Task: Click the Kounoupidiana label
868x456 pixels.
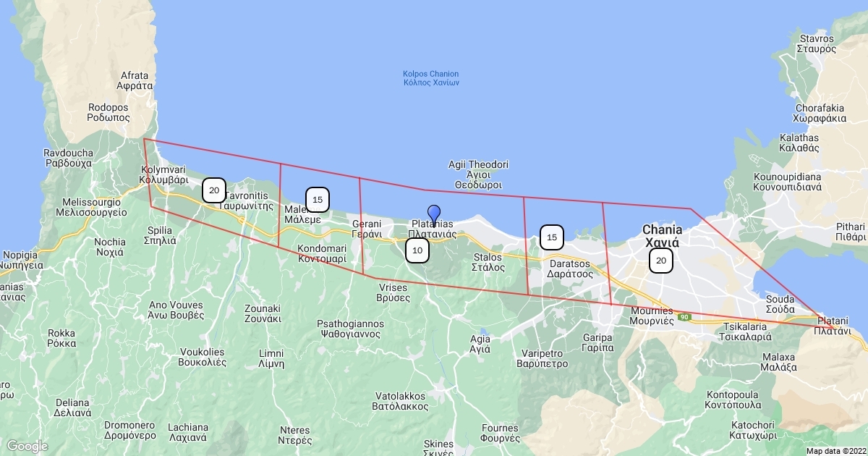Action: [x=788, y=182]
